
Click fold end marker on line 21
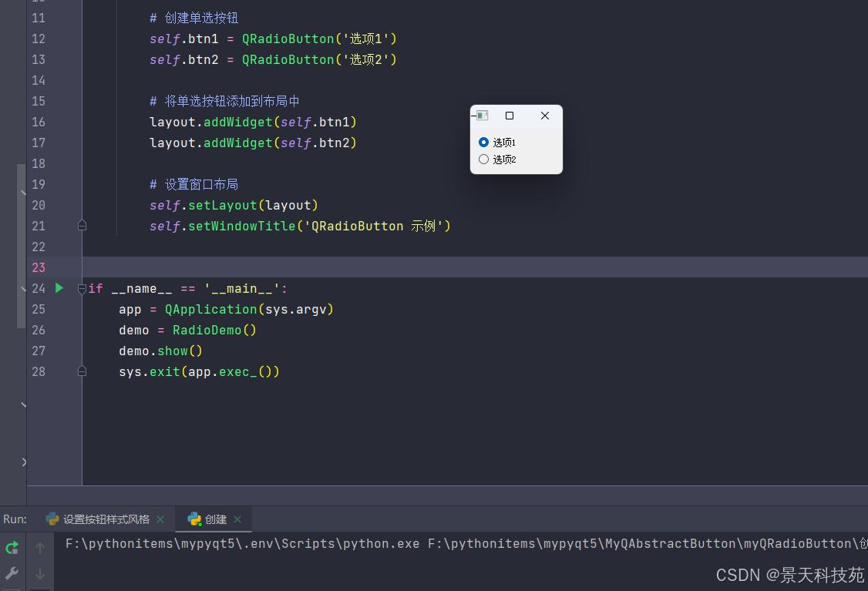[x=82, y=225]
